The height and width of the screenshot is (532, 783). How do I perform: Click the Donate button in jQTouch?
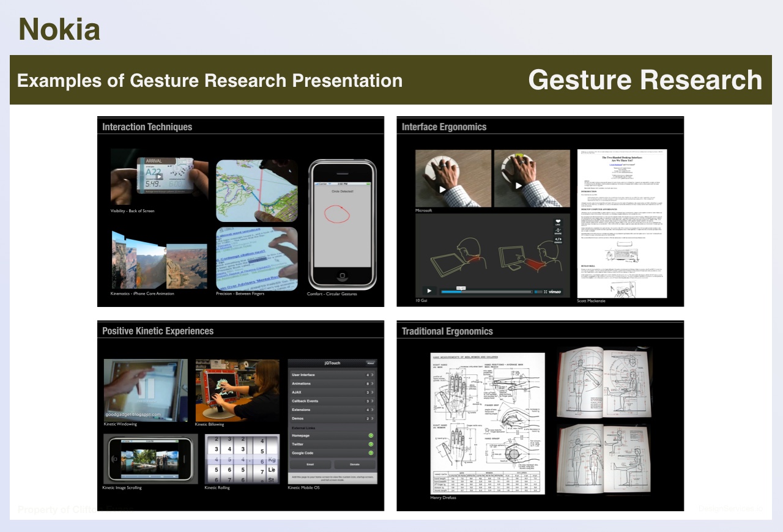pos(355,465)
